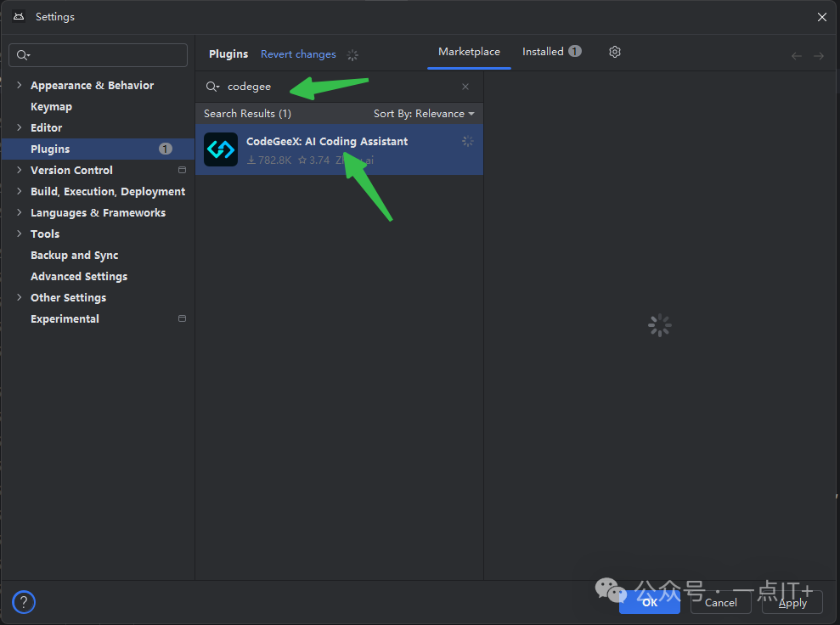Screen dimensions: 840x625
Task: Close the Settings dialog
Action: tap(822, 17)
